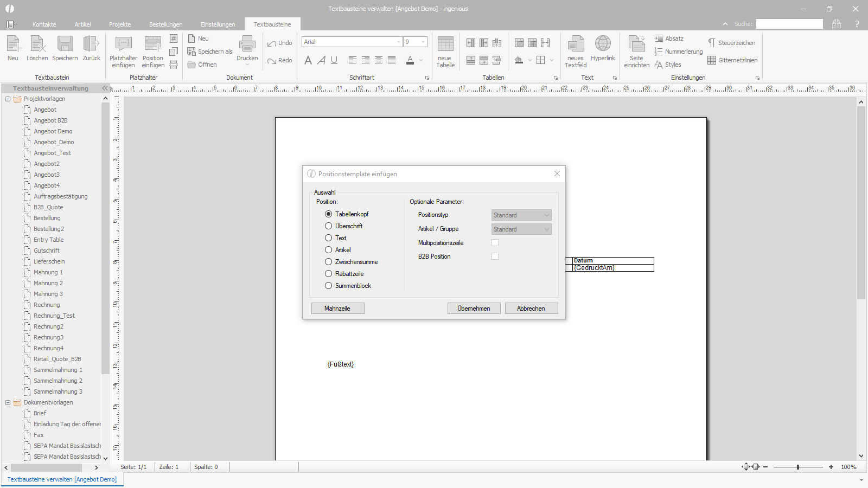
Task: Toggle Steuerzeichen display
Action: click(731, 43)
